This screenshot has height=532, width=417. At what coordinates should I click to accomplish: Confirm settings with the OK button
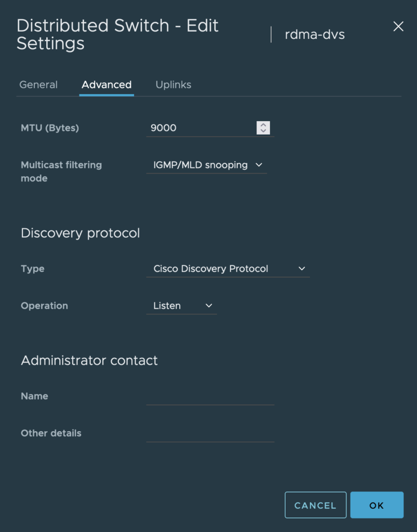click(x=376, y=505)
